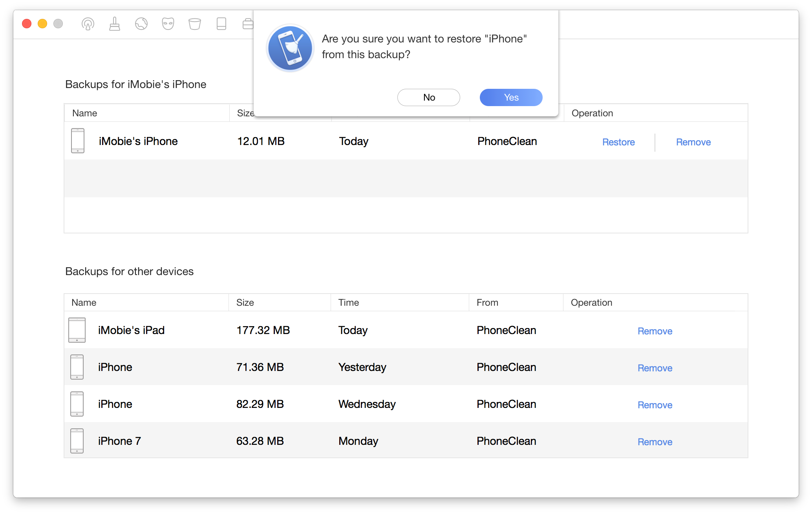Click the "Monday" time cell
The height and width of the screenshot is (514, 812).
pos(358,441)
